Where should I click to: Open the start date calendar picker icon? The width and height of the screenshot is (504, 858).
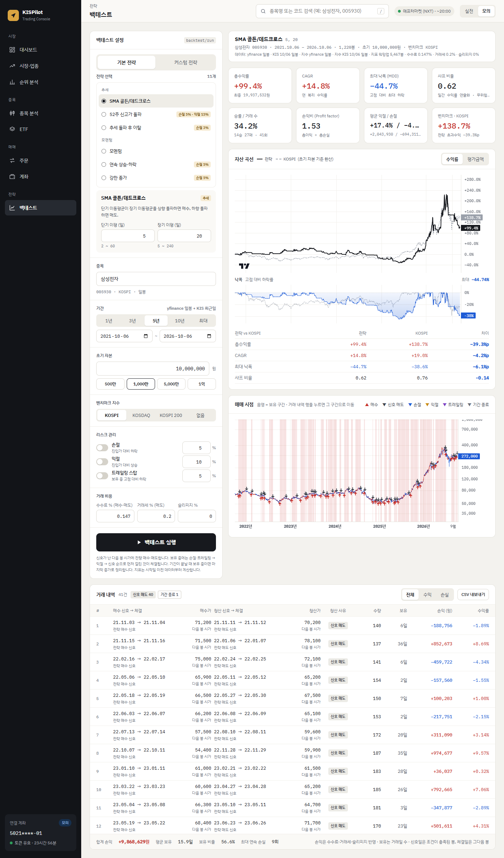146,336
